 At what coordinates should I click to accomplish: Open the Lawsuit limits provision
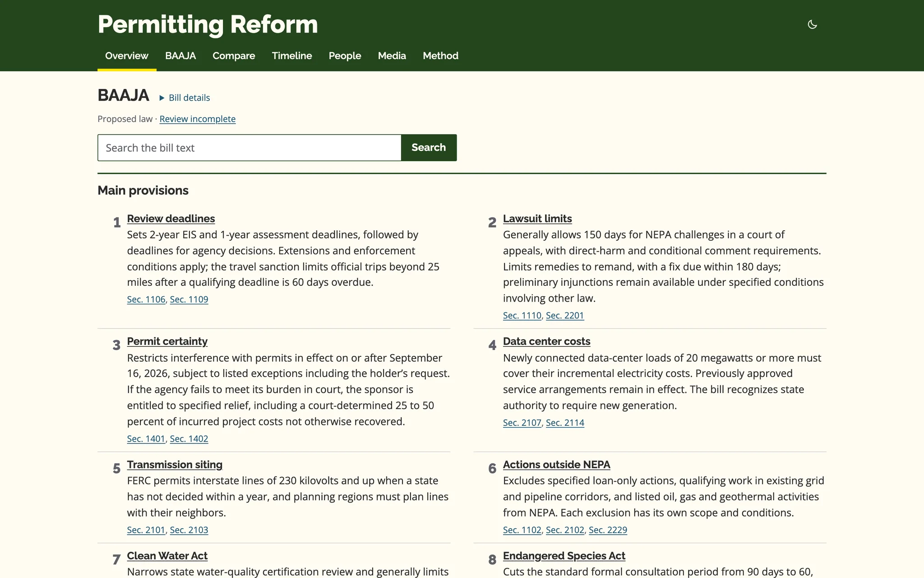pos(537,219)
